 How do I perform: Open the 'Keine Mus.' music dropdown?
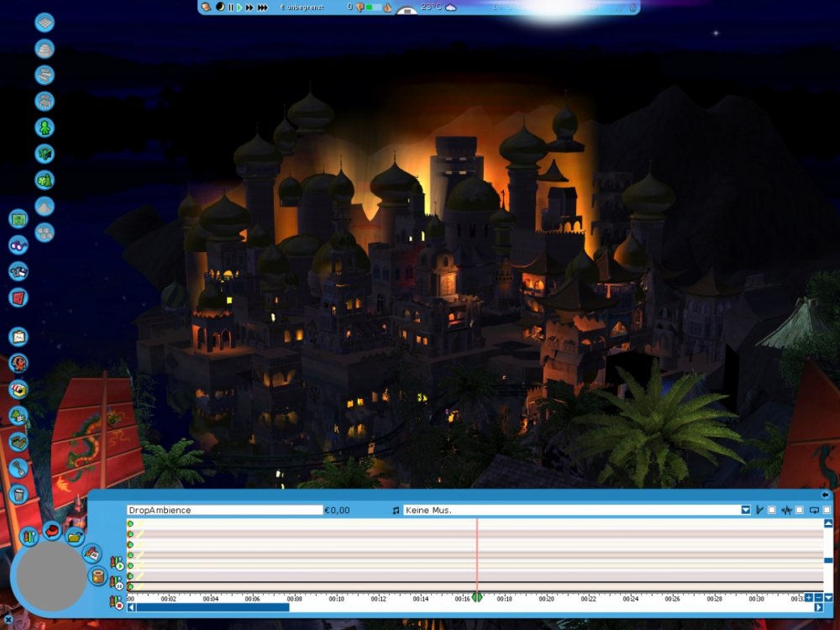coord(745,510)
